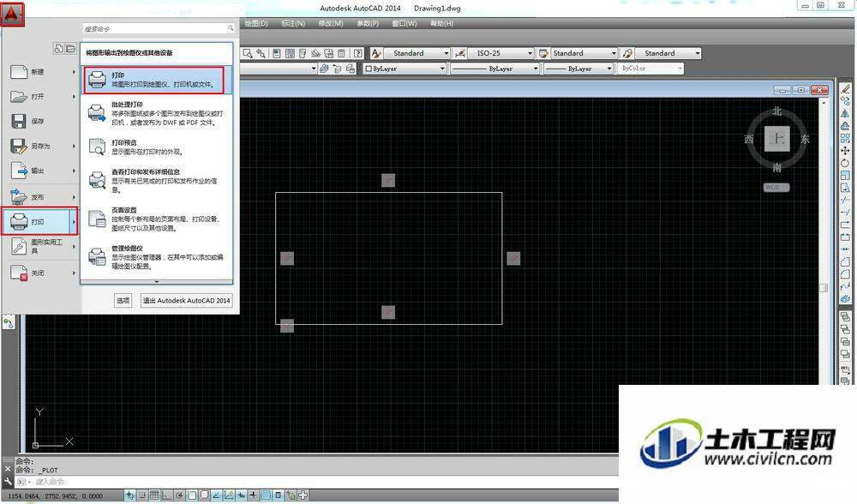The height and width of the screenshot is (504, 857).
Task: Open the 窗口(W) menu
Action: point(405,23)
